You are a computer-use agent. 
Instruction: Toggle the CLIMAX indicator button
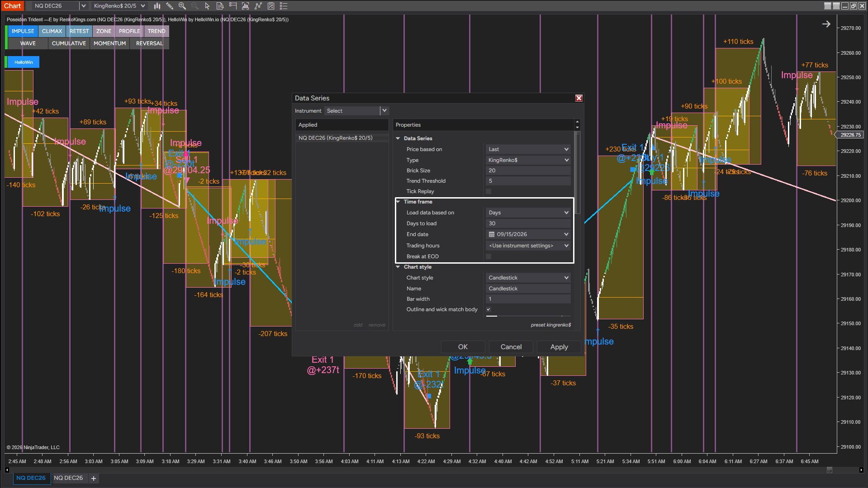pyautogui.click(x=52, y=31)
